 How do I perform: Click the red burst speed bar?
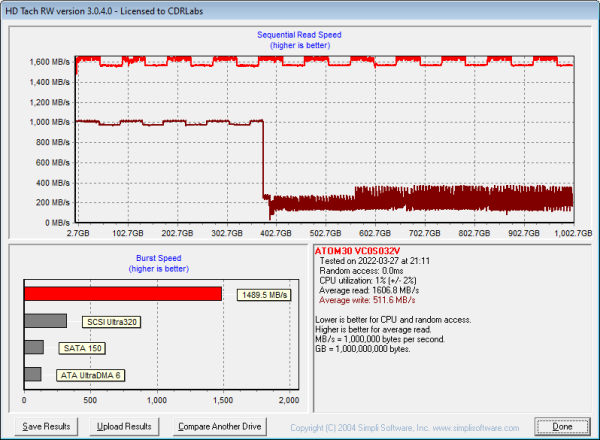tap(122, 294)
